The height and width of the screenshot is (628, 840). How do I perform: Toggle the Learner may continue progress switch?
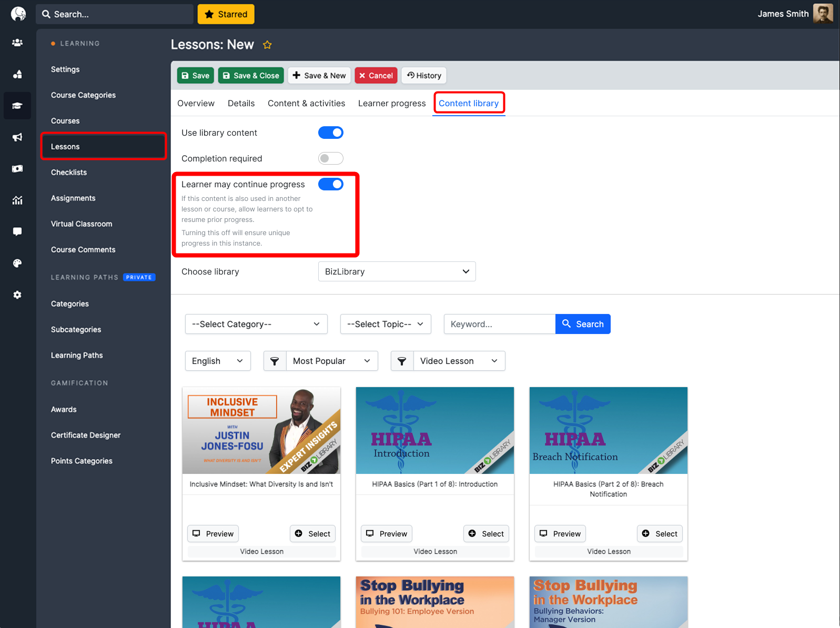[331, 184]
